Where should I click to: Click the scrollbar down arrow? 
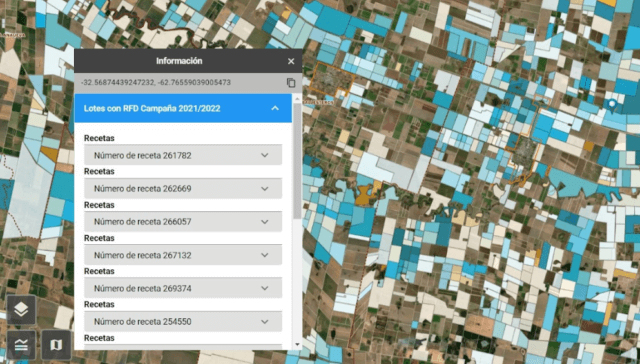297,345
